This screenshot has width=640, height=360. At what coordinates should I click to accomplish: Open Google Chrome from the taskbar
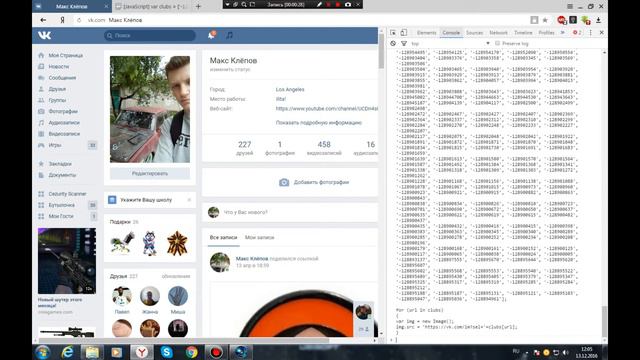click(x=191, y=352)
